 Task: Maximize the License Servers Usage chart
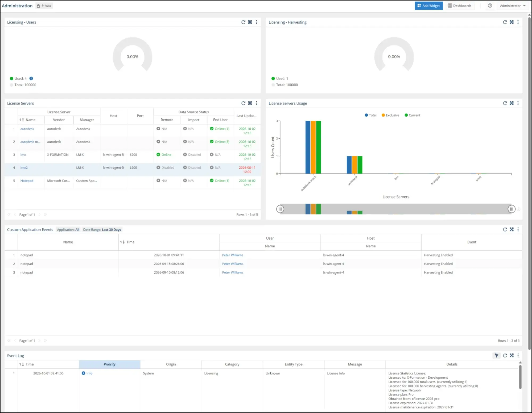512,103
